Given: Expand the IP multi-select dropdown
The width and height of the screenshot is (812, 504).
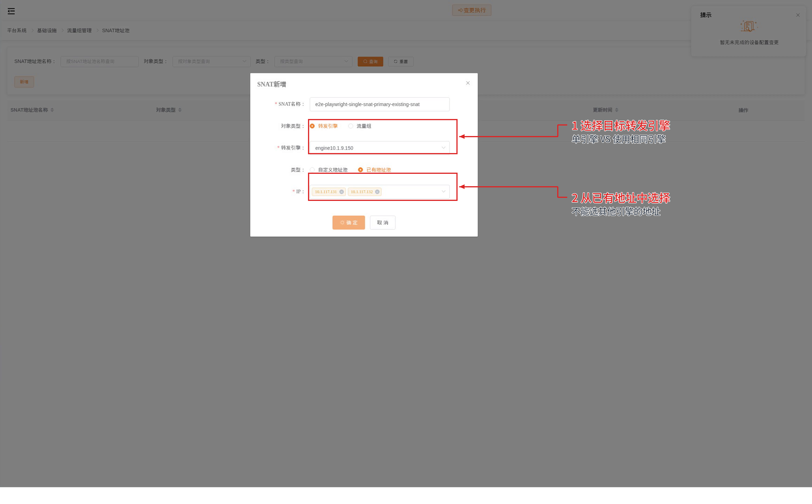Looking at the screenshot, I should click(x=379, y=192).
